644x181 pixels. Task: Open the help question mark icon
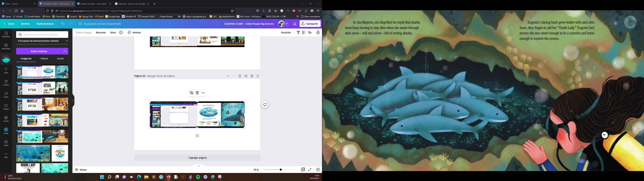point(318,169)
